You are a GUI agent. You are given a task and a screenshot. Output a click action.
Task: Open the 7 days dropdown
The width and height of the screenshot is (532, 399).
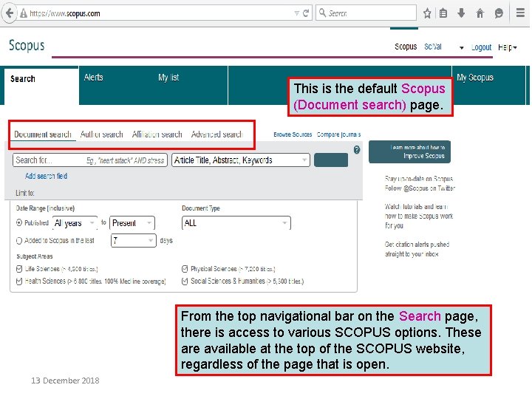pyautogui.click(x=133, y=241)
